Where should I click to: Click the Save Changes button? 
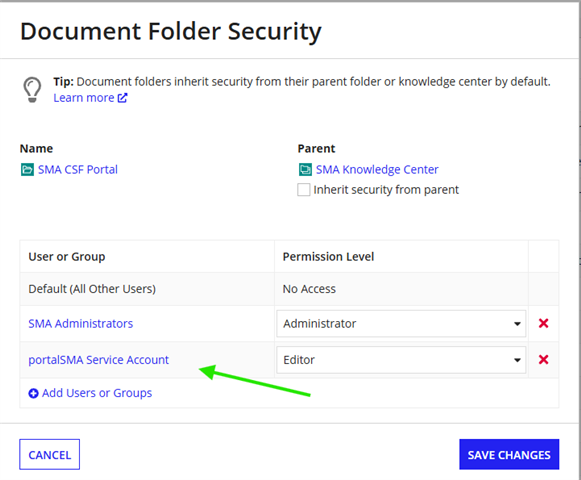pos(509,454)
